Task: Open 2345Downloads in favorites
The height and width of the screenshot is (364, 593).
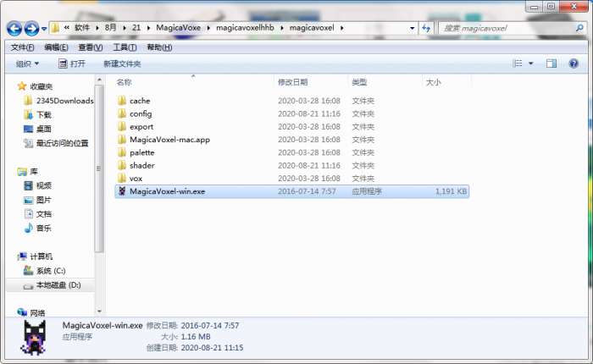Action: coord(64,101)
